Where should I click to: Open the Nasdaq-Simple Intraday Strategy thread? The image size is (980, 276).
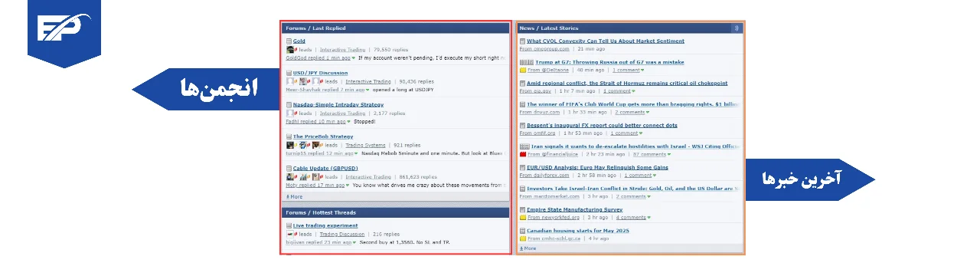click(x=338, y=104)
